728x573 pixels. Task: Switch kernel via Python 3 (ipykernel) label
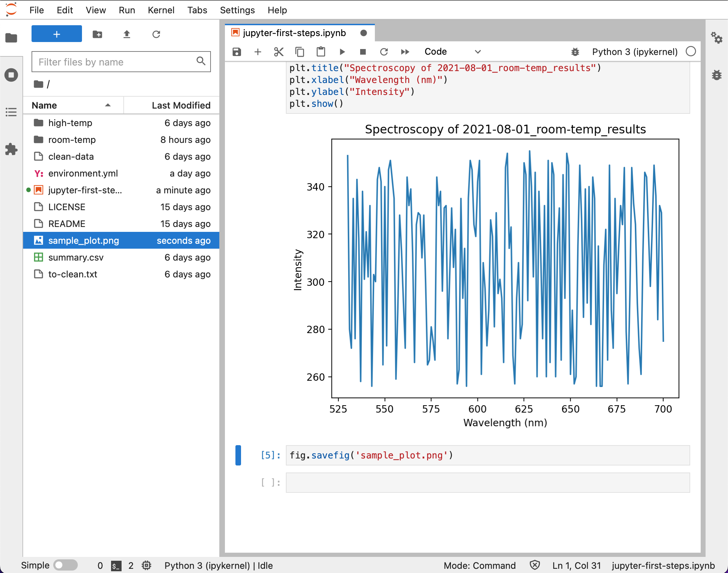[x=635, y=52]
